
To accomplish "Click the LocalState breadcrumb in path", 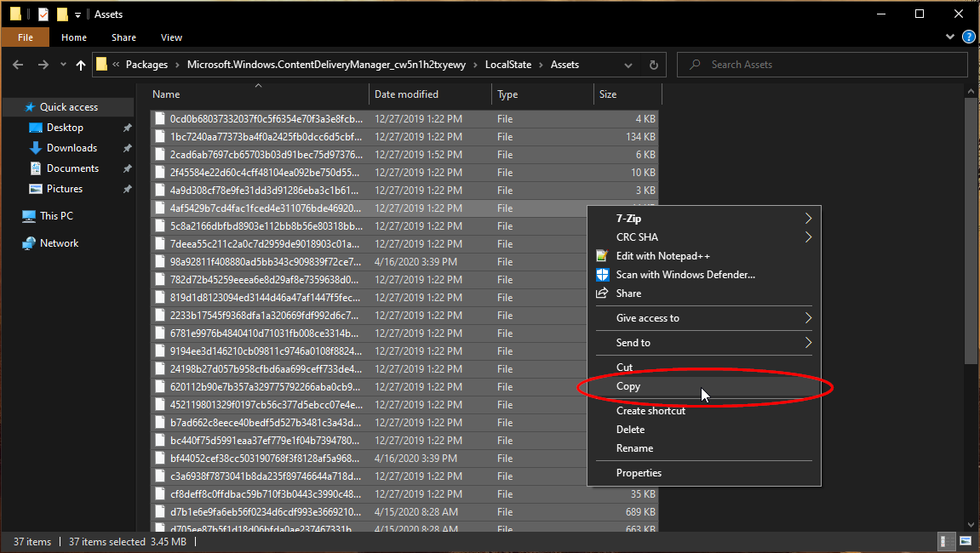I will pyautogui.click(x=507, y=65).
